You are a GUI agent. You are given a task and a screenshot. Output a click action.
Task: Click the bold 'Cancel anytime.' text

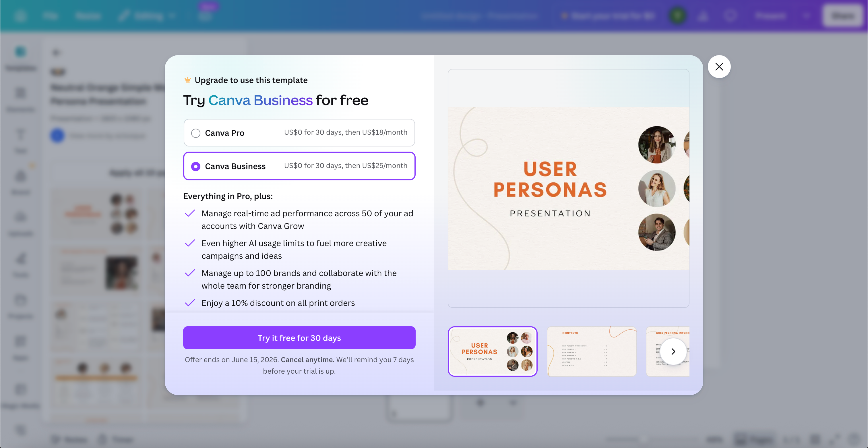[307, 360]
